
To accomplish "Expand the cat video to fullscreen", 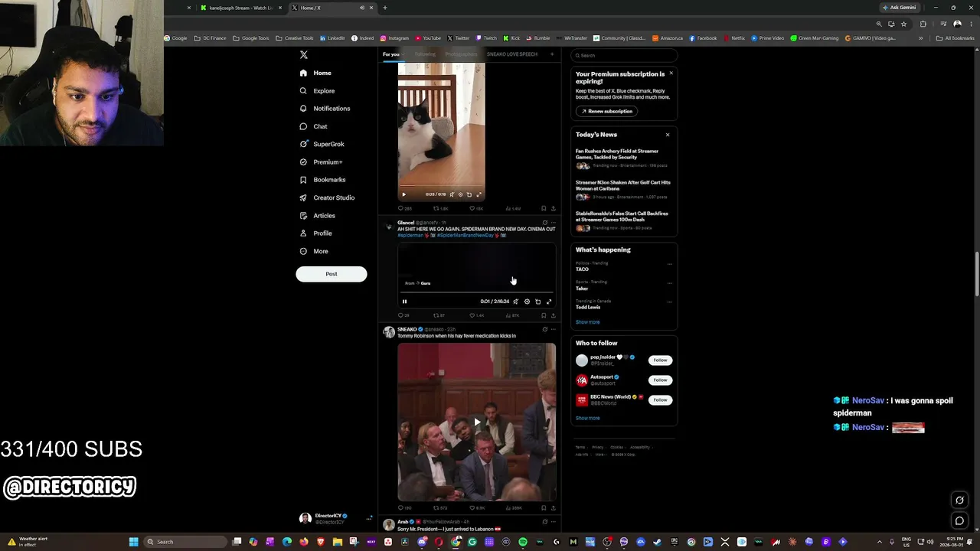I will (x=479, y=194).
